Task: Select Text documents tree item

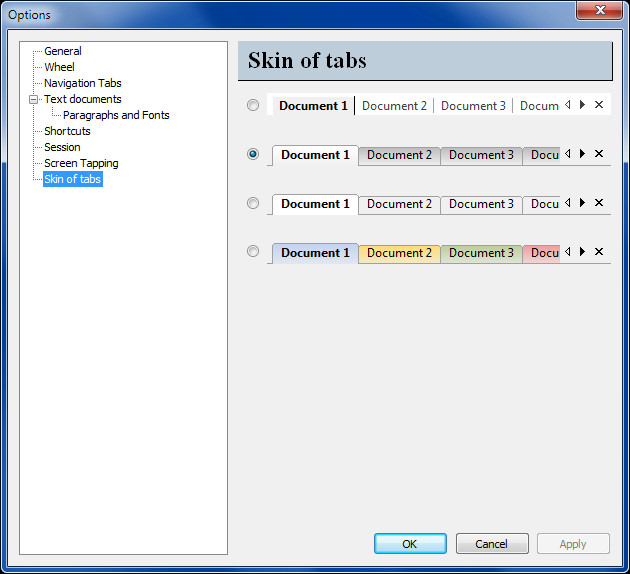Action: pos(83,99)
